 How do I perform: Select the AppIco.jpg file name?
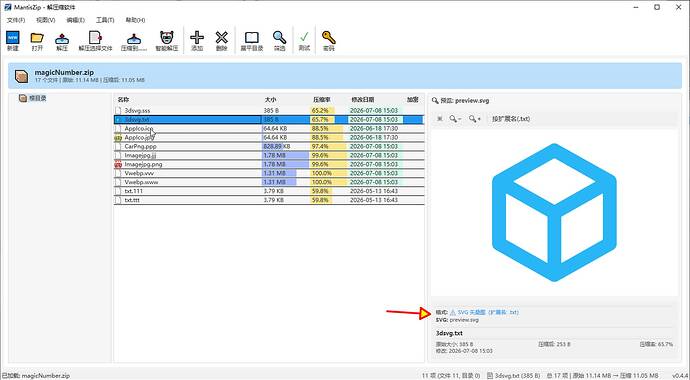point(139,138)
